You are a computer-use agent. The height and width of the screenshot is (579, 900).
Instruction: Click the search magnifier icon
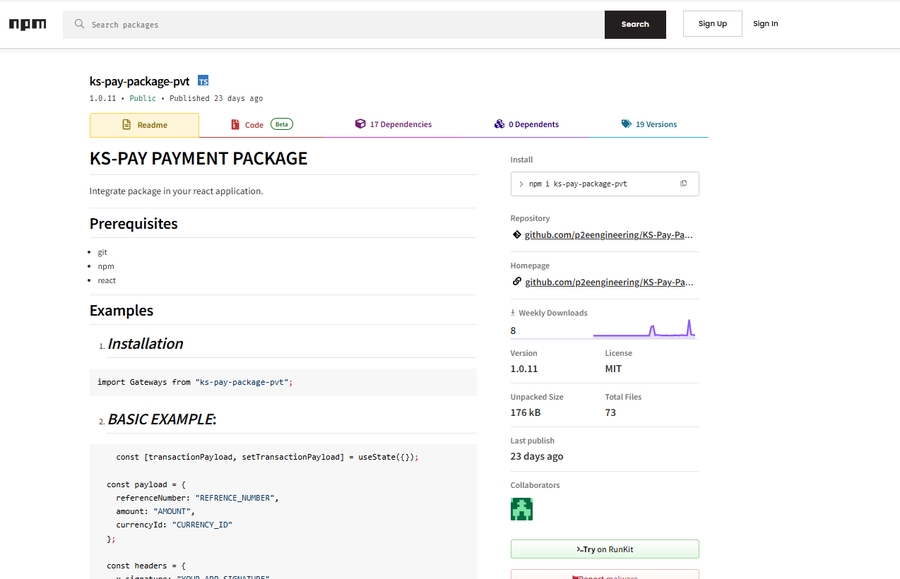coord(79,24)
